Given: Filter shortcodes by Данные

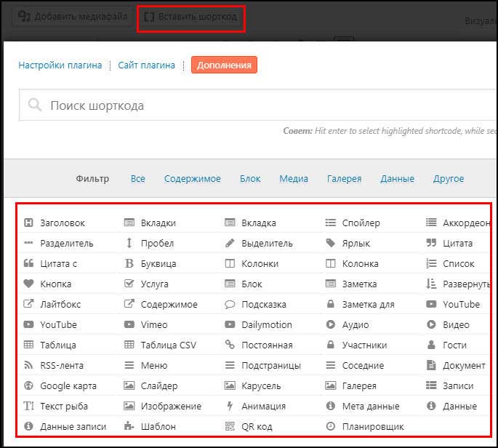Looking at the screenshot, I should 397,179.
